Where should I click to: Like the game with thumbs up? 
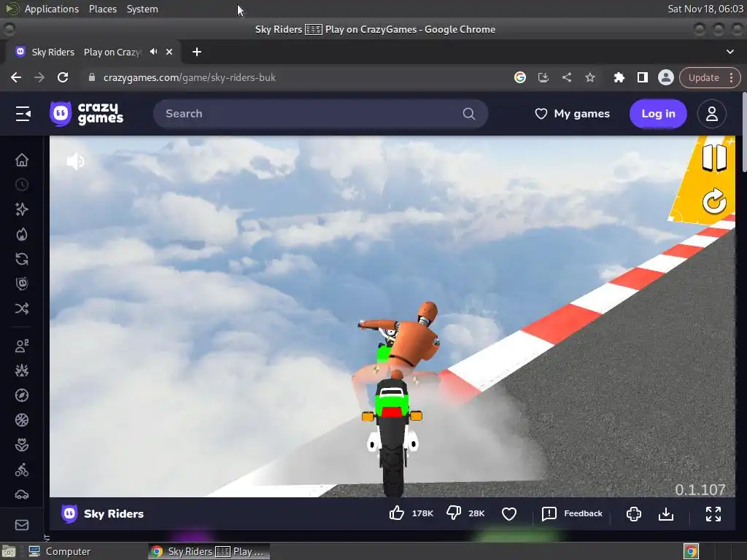coord(396,513)
